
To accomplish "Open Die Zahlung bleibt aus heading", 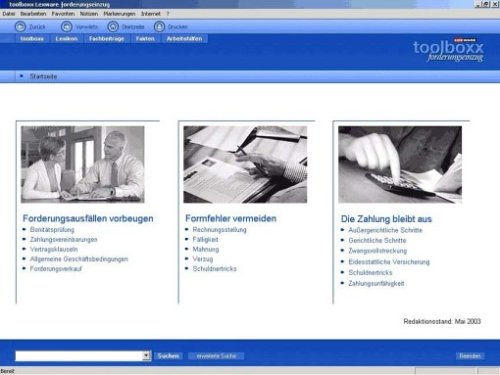I will pos(386,219).
